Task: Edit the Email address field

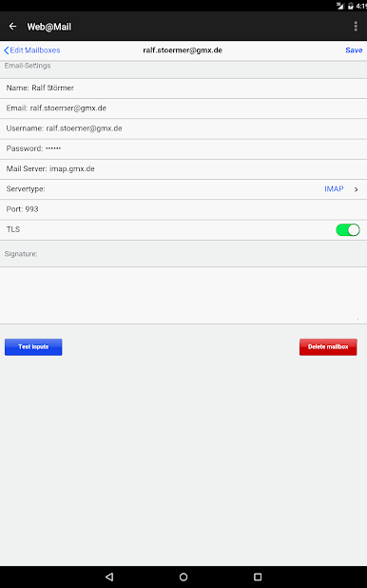Action: coord(183,108)
